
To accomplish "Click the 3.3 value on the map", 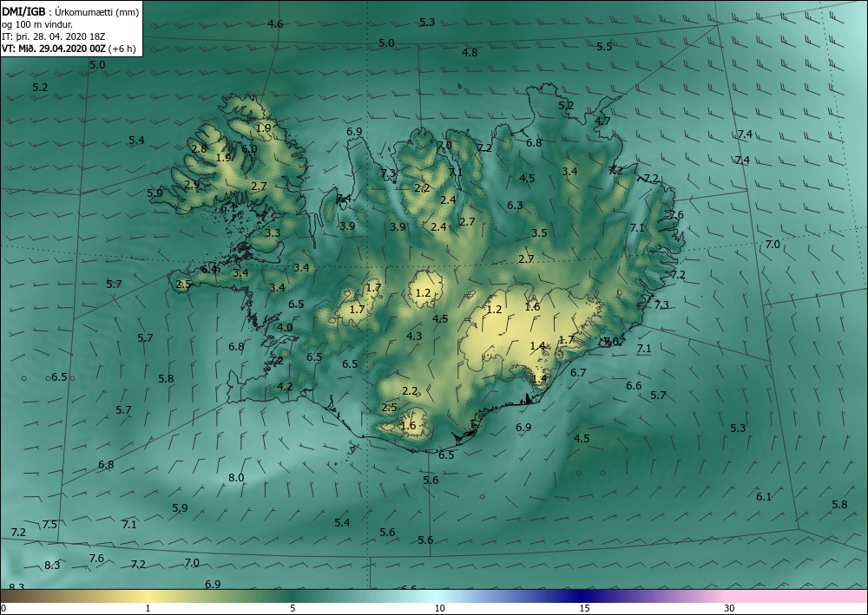I will click(273, 232).
